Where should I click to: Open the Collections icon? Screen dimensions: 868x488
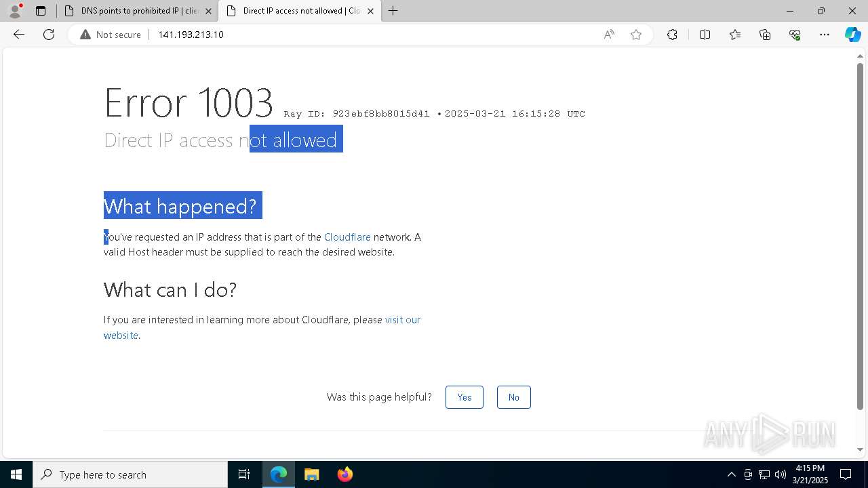coord(765,35)
